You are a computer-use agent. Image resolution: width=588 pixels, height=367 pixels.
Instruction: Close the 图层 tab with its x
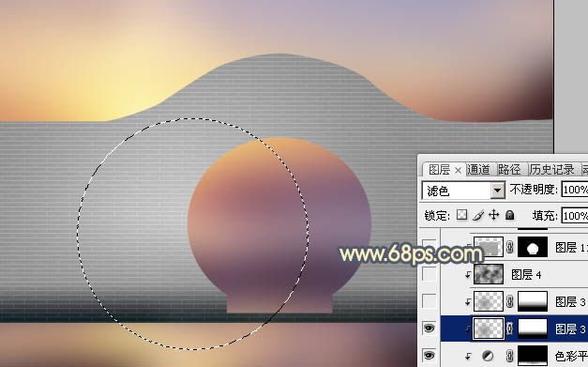pyautogui.click(x=458, y=171)
